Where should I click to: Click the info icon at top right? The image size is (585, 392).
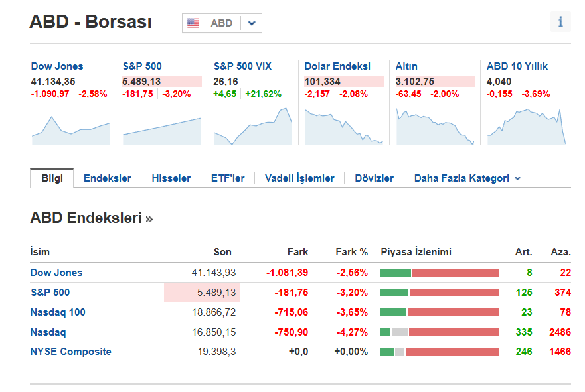pyautogui.click(x=560, y=22)
